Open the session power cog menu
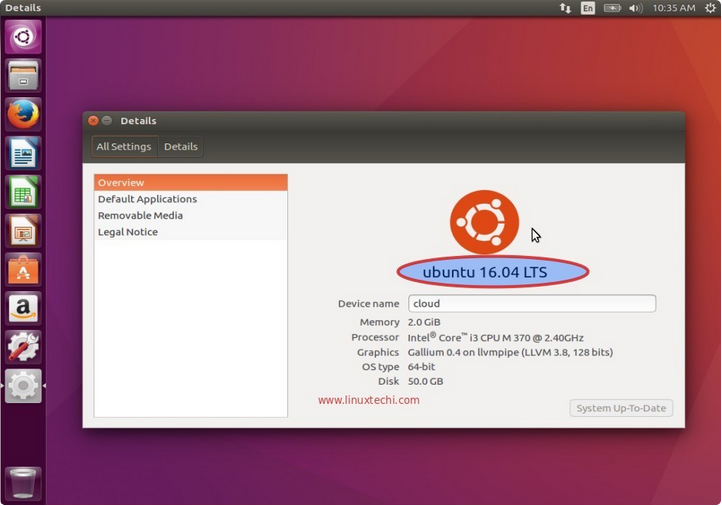The image size is (722, 506). pyautogui.click(x=710, y=8)
